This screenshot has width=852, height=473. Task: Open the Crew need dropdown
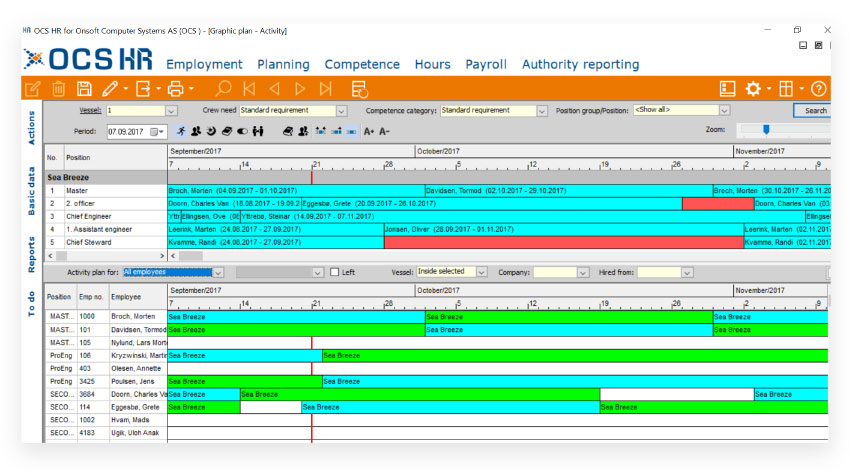coord(342,111)
